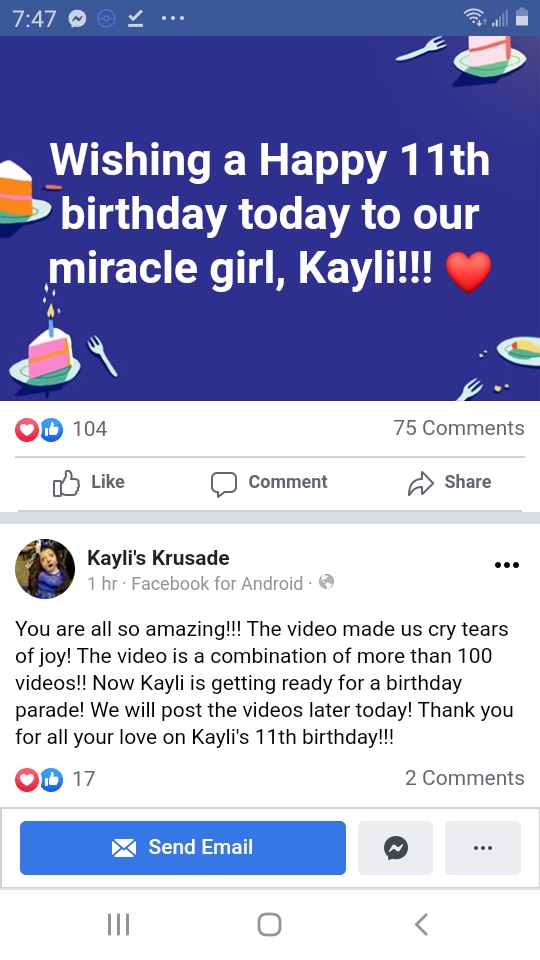
Task: Tap the Share arrow icon
Action: coord(421,483)
